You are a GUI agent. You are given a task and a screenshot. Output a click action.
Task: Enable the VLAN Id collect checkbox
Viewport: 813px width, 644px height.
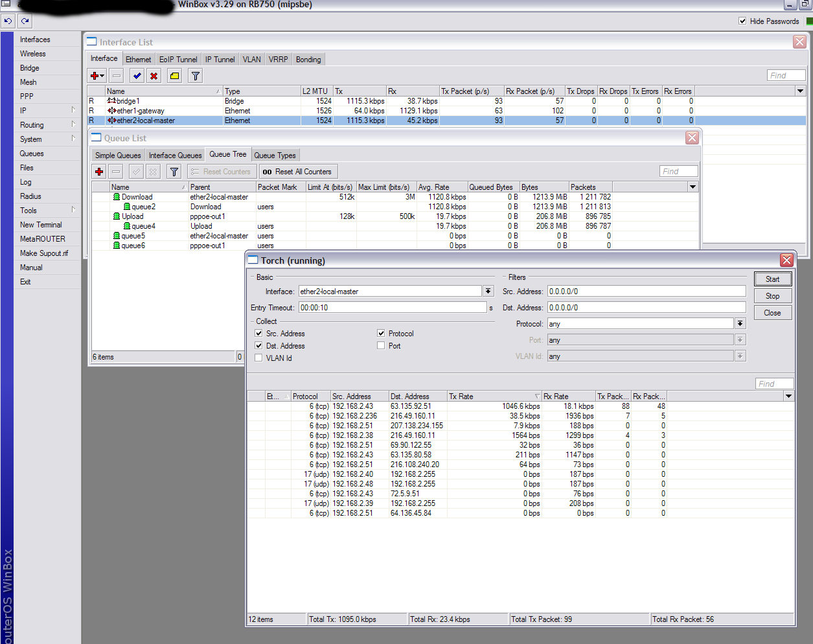pyautogui.click(x=259, y=358)
